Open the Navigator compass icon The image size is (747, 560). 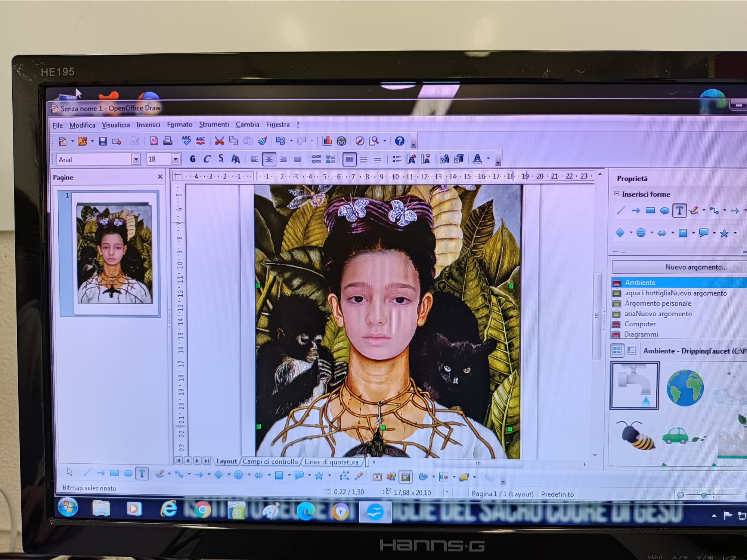click(360, 141)
